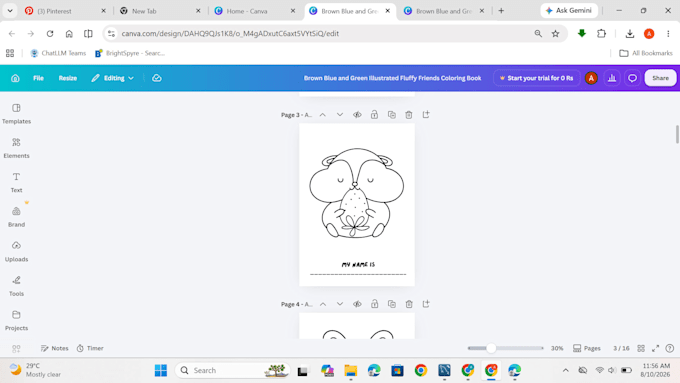Open the Uploads panel
Image resolution: width=680 pixels, height=383 pixels.
coord(16,251)
